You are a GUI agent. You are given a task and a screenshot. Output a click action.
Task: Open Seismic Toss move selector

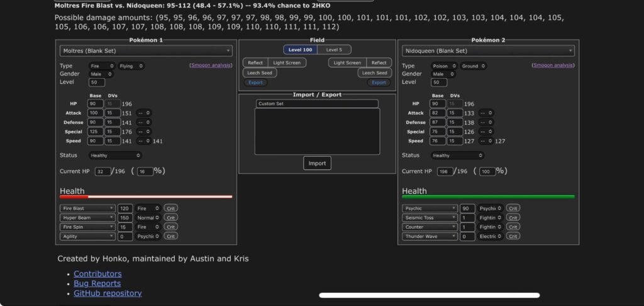pyautogui.click(x=430, y=218)
